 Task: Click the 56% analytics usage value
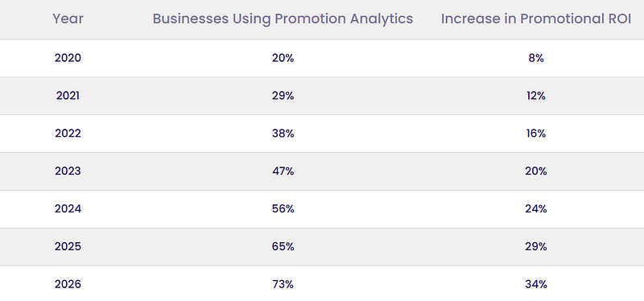pos(283,209)
